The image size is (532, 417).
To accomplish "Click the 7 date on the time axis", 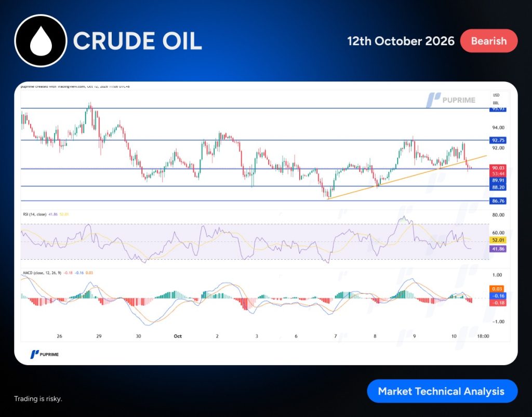I will coord(336,337).
